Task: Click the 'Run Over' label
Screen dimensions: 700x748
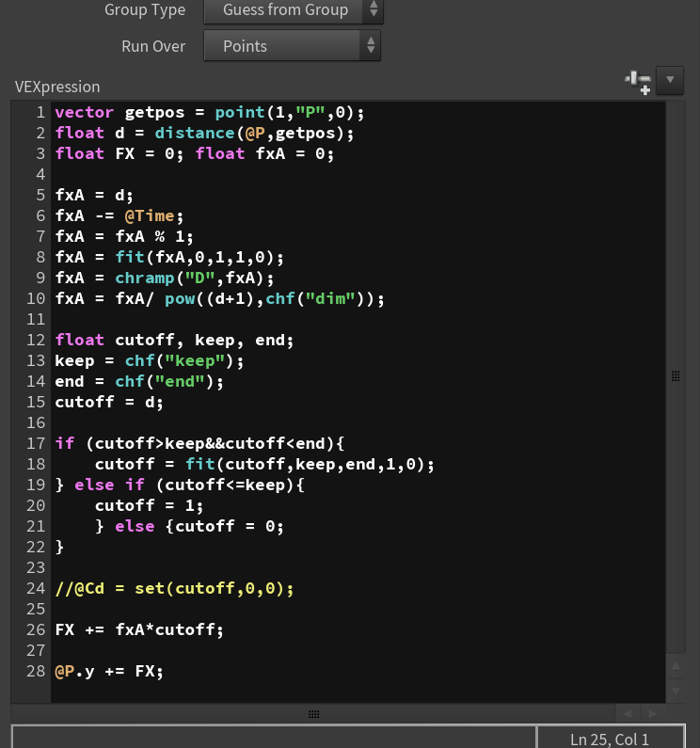Action: [153, 46]
